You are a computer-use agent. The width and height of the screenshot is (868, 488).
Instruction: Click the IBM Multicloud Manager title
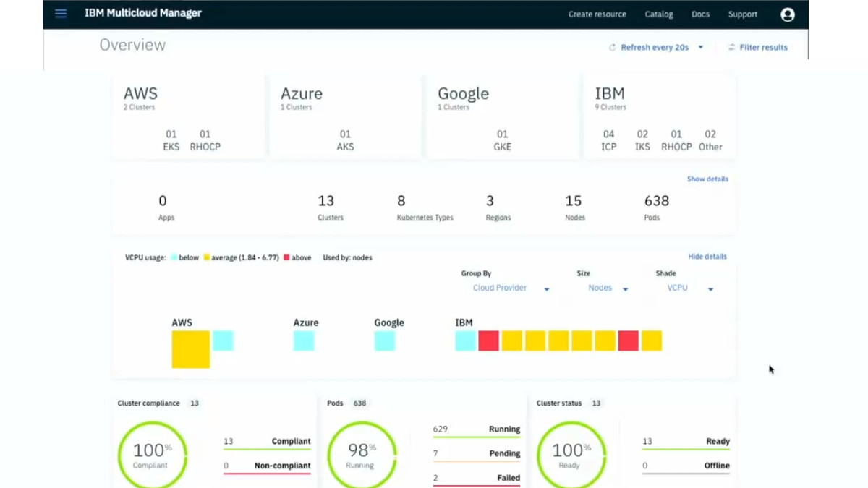pyautogui.click(x=143, y=13)
